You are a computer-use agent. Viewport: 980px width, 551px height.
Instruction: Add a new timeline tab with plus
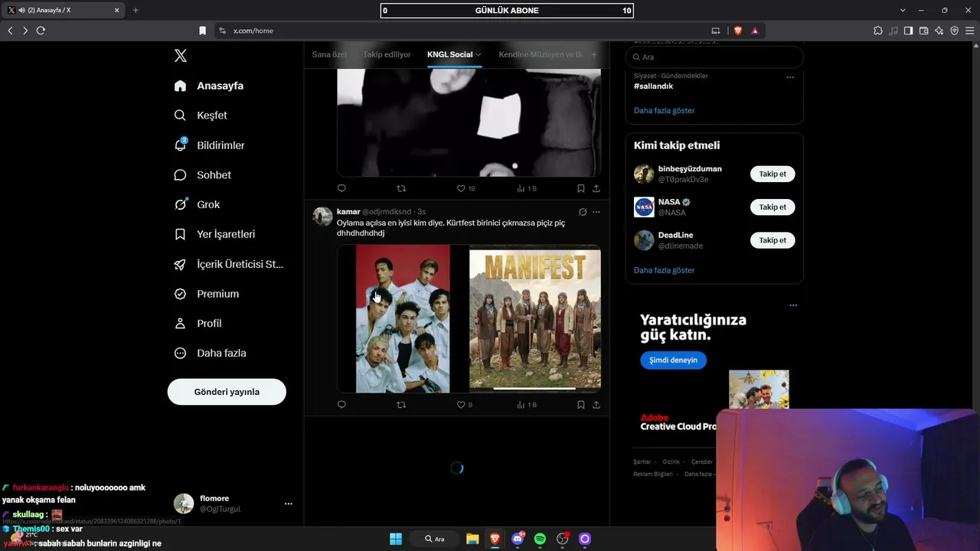point(594,54)
